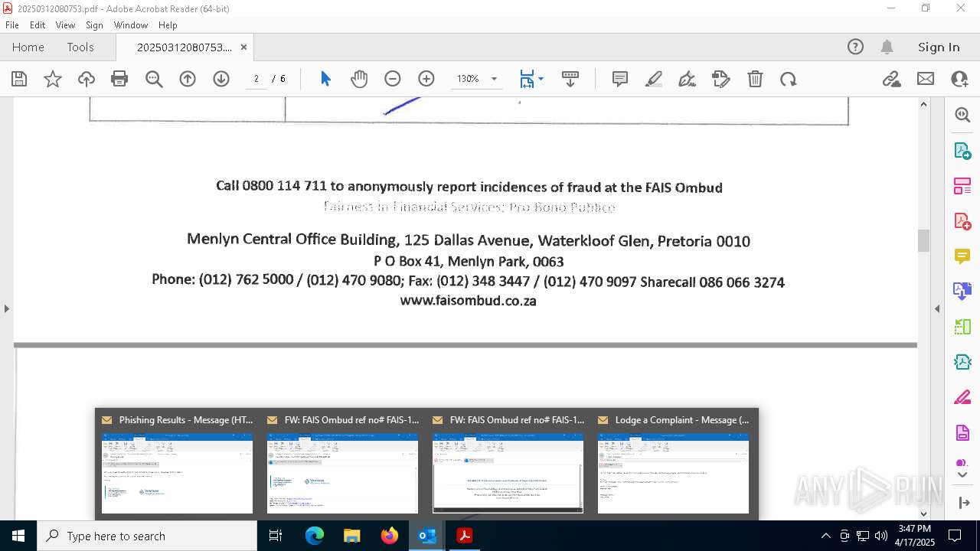The width and height of the screenshot is (980, 551).
Task: Open the View menu
Action: tap(65, 25)
